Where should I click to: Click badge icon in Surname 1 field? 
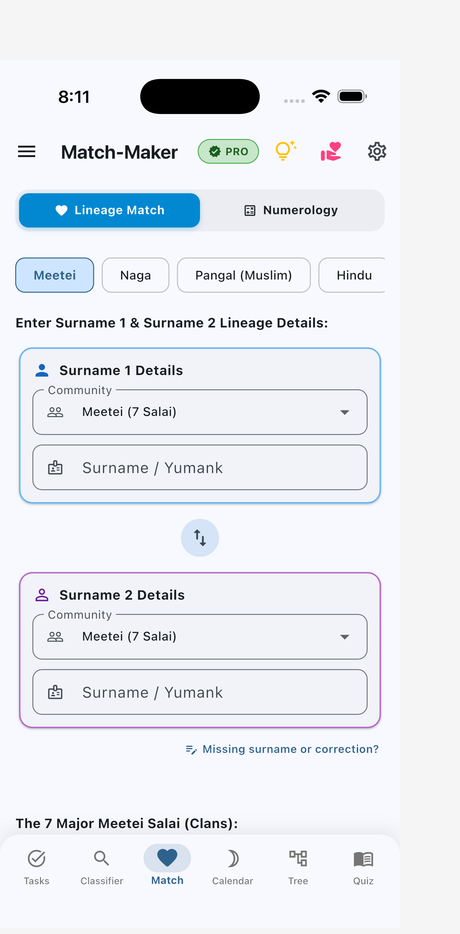tap(55, 468)
